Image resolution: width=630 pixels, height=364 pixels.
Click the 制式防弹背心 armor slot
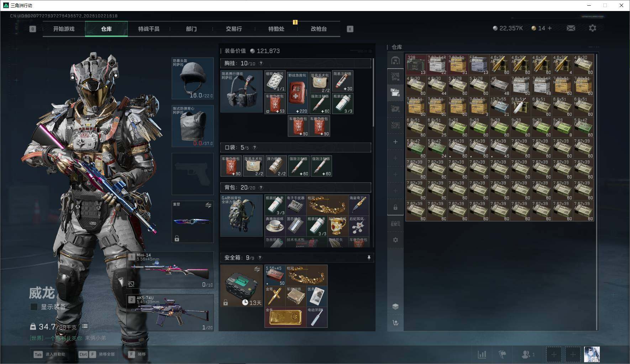tap(193, 126)
